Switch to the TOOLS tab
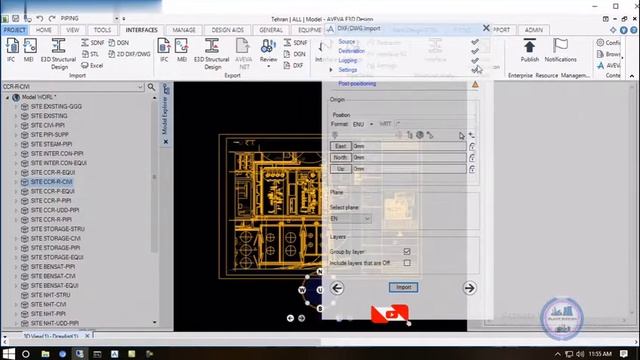 click(102, 30)
